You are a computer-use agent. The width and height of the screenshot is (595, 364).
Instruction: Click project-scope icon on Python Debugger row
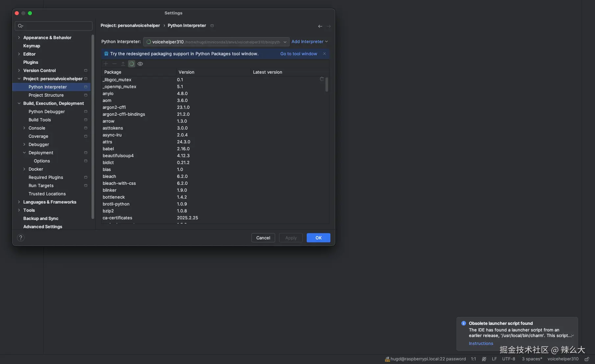[x=86, y=111]
